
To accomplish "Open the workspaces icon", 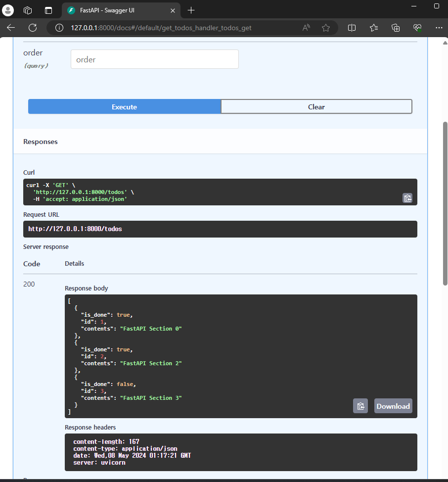I will pyautogui.click(x=28, y=10).
